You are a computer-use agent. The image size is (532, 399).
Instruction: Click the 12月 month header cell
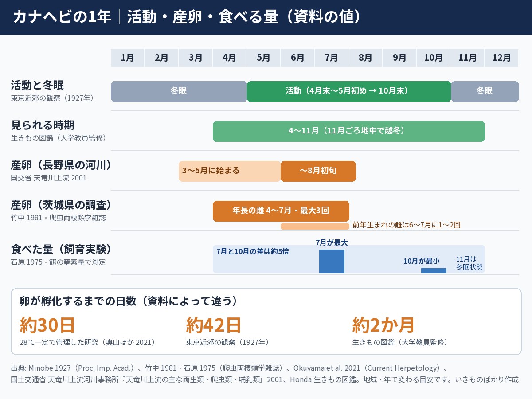tap(501, 58)
